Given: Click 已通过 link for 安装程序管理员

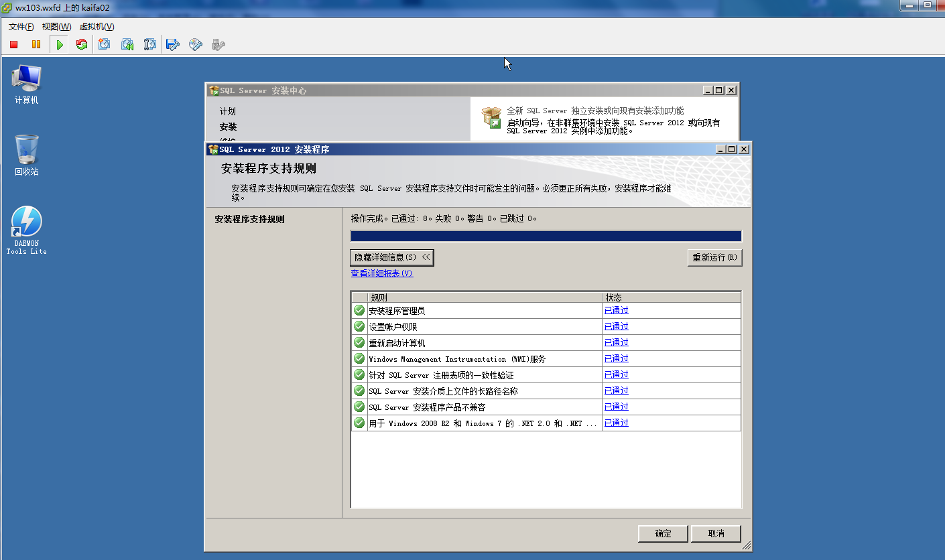Looking at the screenshot, I should [x=617, y=310].
